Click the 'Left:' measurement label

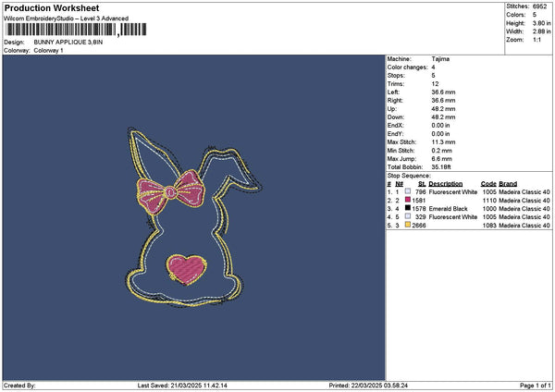[393, 92]
